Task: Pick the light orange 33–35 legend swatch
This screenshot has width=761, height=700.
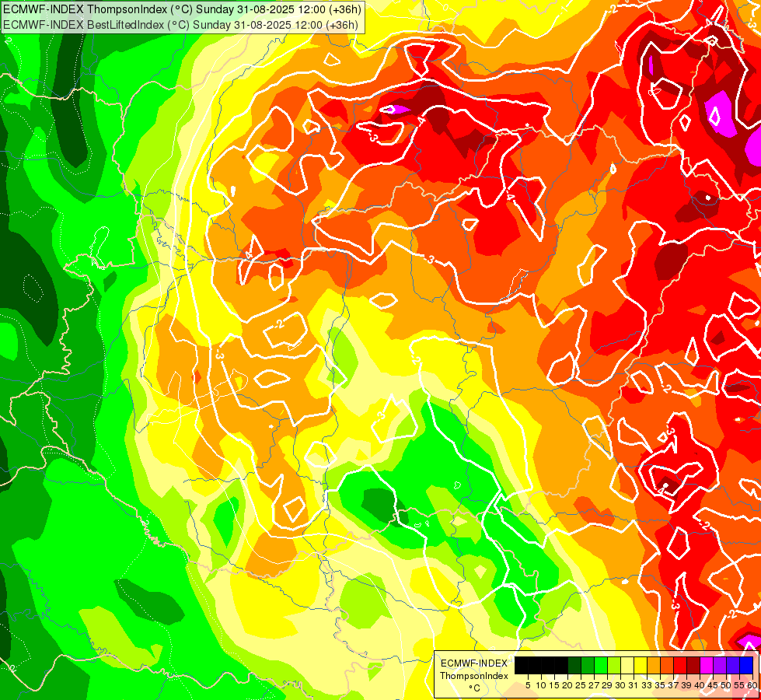Action: 654,666
